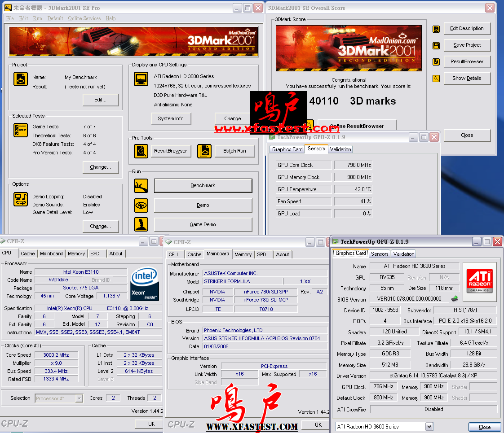This screenshot has height=433, width=504.
Task: Open the Processor selection dropdown in CPU-Z
Action: [x=79, y=398]
